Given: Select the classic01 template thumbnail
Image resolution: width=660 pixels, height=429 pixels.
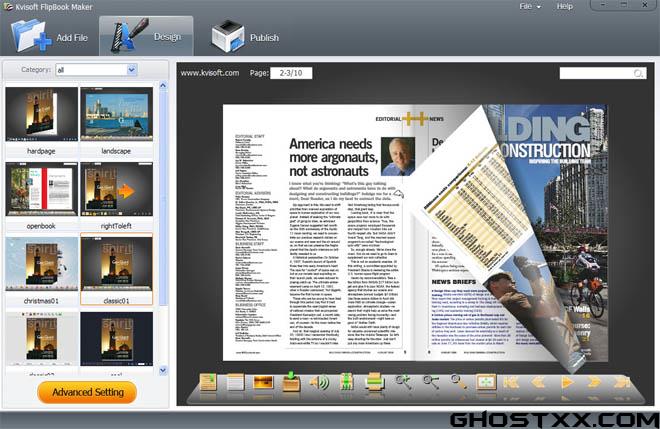Looking at the screenshot, I should click(116, 264).
